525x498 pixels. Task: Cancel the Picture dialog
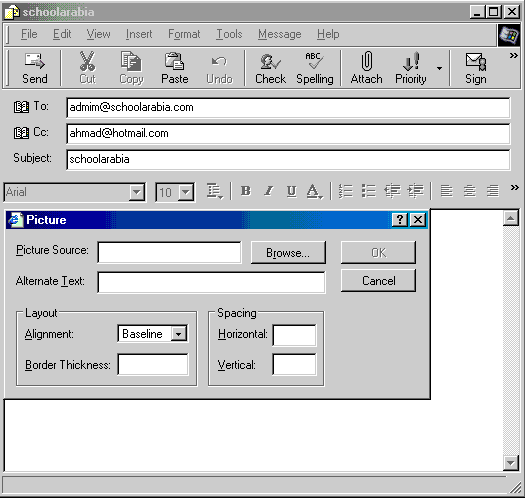point(378,281)
